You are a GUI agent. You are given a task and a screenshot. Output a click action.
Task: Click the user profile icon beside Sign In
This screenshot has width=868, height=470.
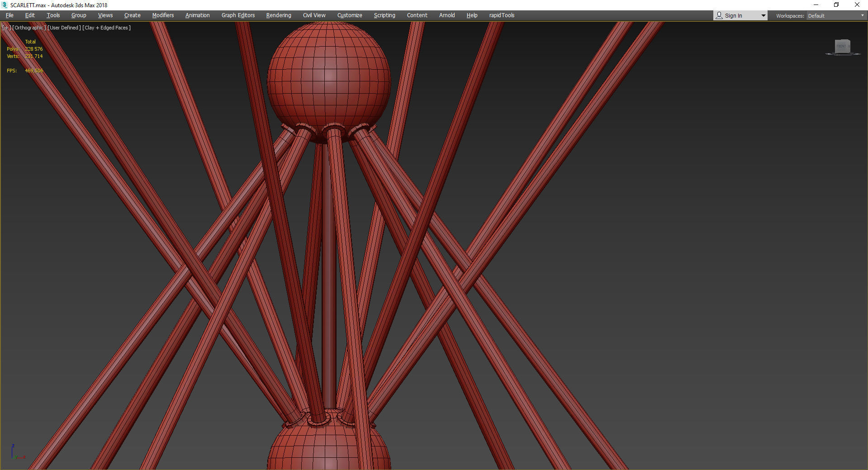719,15
